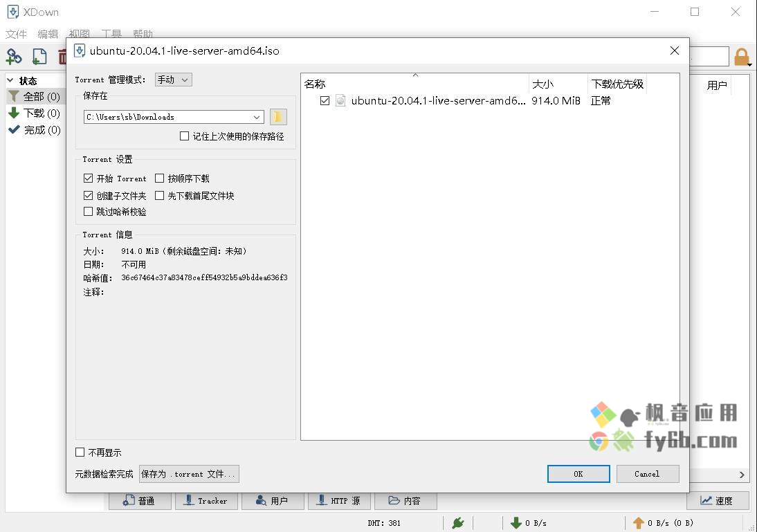Click the lock icon in main window
This screenshot has height=532, width=757.
[x=742, y=57]
